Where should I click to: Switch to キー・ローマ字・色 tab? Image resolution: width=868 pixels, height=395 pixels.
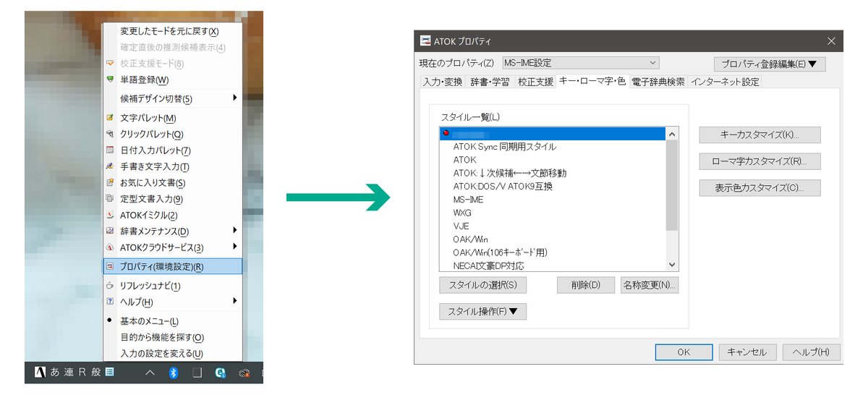(x=592, y=81)
